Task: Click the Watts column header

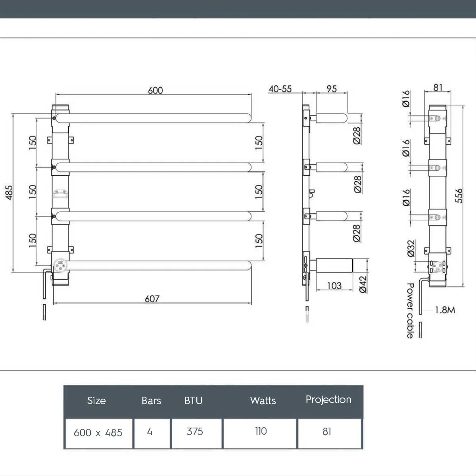Action: click(x=263, y=401)
